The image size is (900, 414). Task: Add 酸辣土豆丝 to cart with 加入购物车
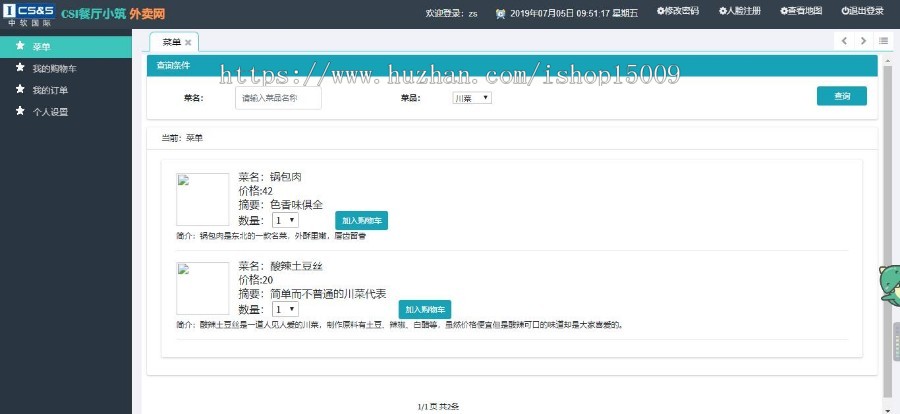(425, 310)
